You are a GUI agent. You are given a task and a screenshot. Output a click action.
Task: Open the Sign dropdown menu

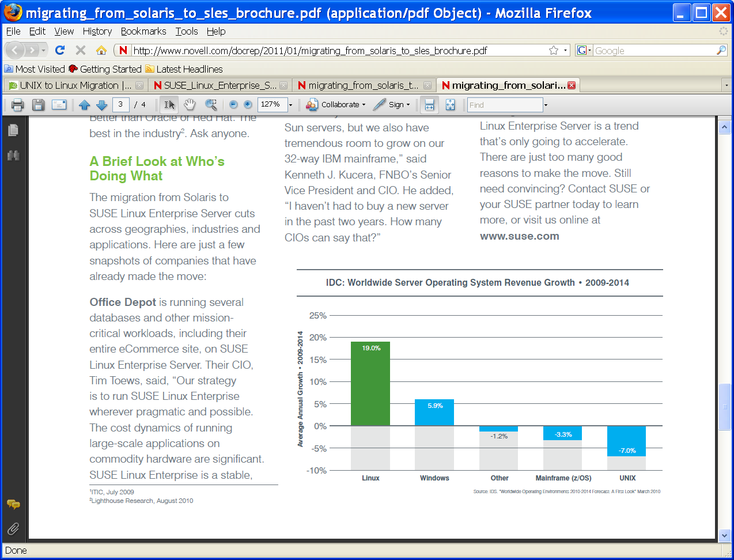pos(392,104)
